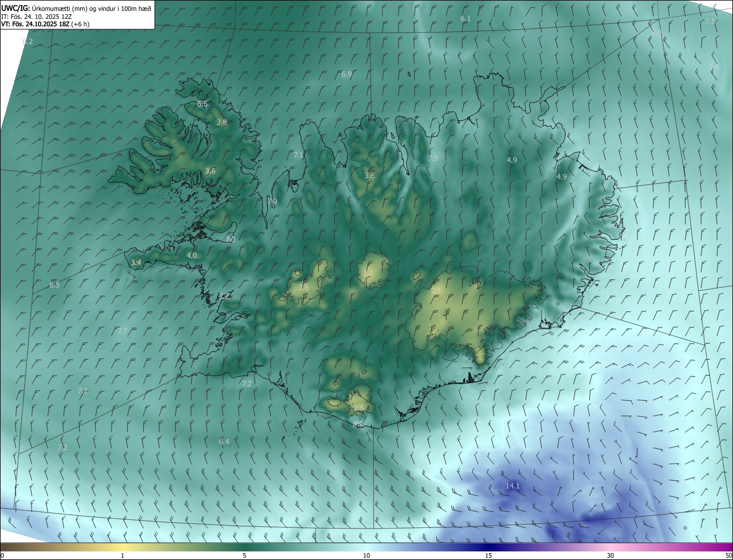Click the 7.9 value label
733x560 pixels.
[433, 159]
